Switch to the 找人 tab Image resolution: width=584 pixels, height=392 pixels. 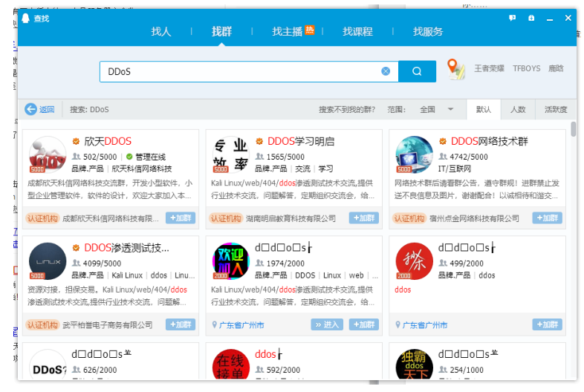161,32
